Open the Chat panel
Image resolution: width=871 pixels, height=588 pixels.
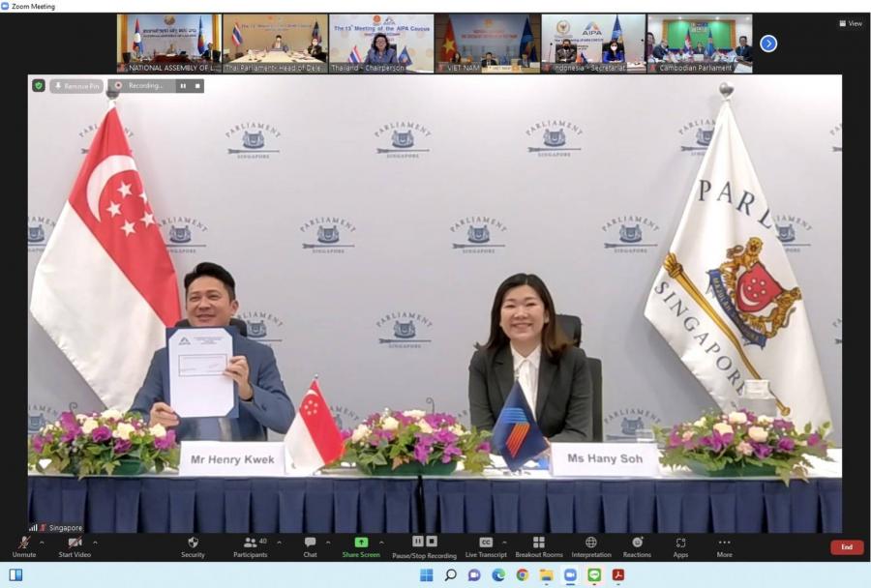click(x=310, y=546)
